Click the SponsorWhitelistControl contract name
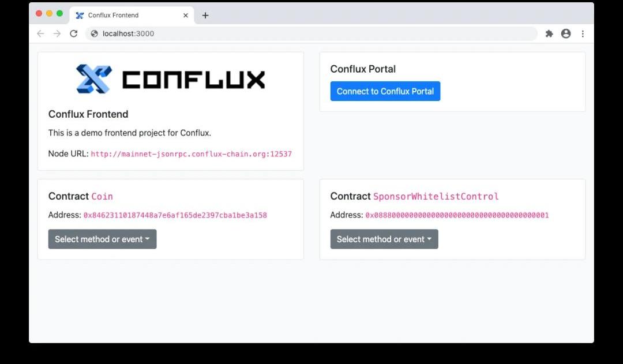The width and height of the screenshot is (623, 364). tap(436, 196)
